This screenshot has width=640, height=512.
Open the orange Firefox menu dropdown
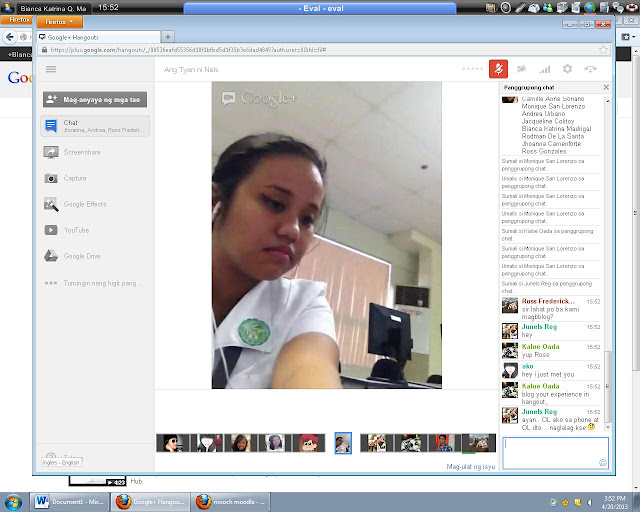click(60, 22)
